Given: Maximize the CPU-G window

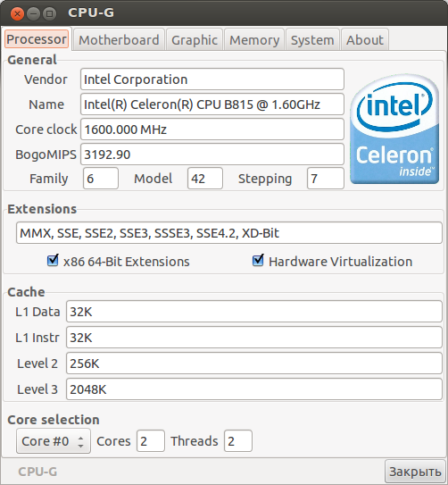Looking at the screenshot, I should (x=49, y=13).
